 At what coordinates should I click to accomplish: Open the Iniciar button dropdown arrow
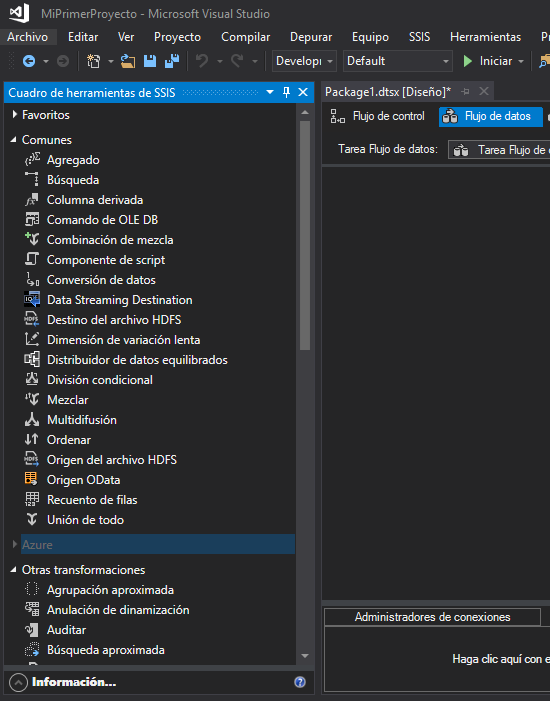(521, 61)
